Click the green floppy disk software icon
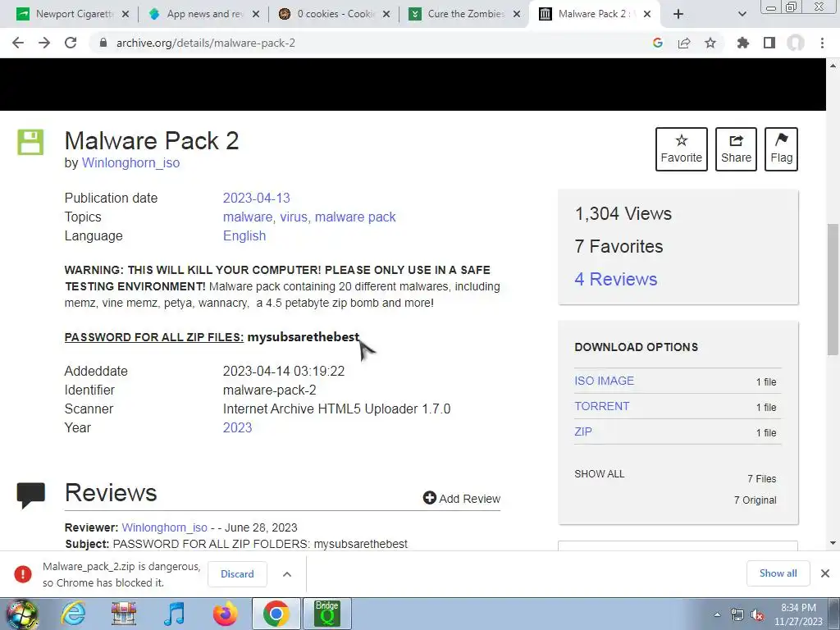Viewport: 840px width, 630px height. (30, 142)
